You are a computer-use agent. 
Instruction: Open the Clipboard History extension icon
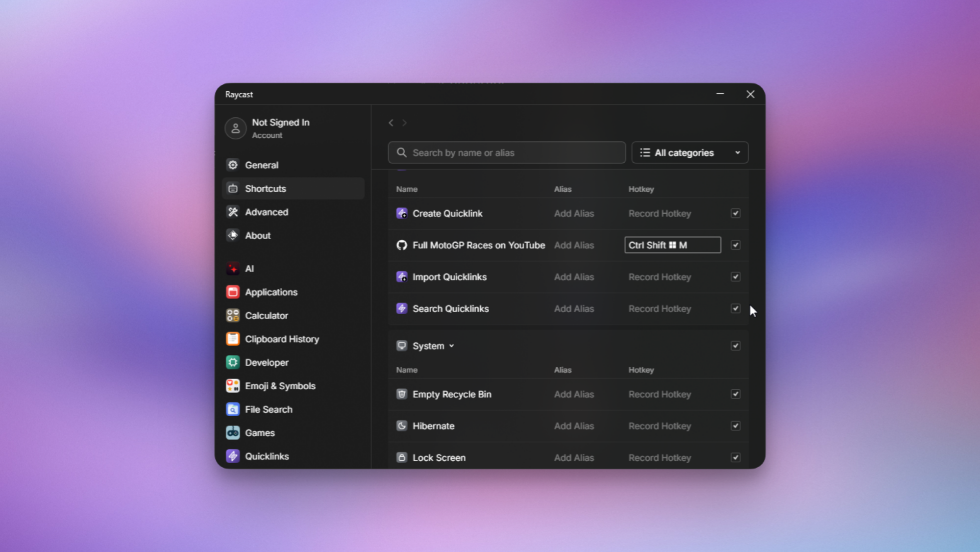tap(233, 339)
